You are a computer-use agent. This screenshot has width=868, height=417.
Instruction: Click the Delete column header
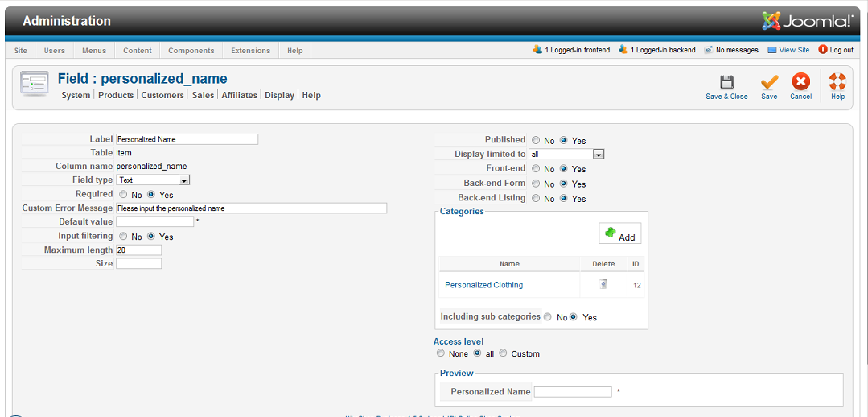click(603, 264)
